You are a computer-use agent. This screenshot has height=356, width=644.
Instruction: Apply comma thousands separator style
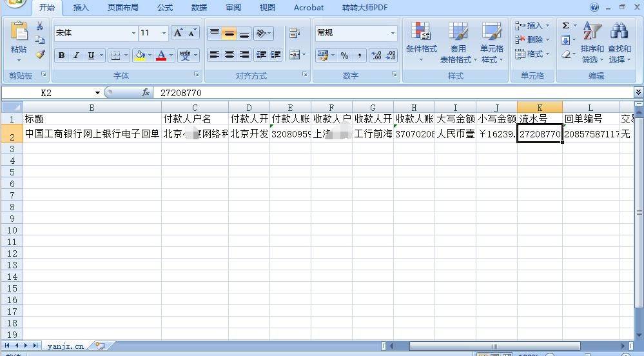[x=359, y=55]
